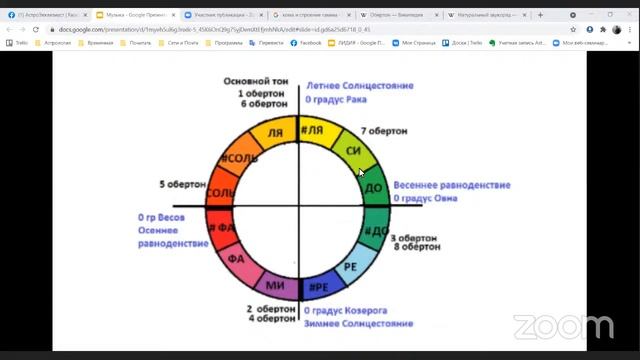Go back to previous page
The height and width of the screenshot is (360, 640).
tap(9, 29)
